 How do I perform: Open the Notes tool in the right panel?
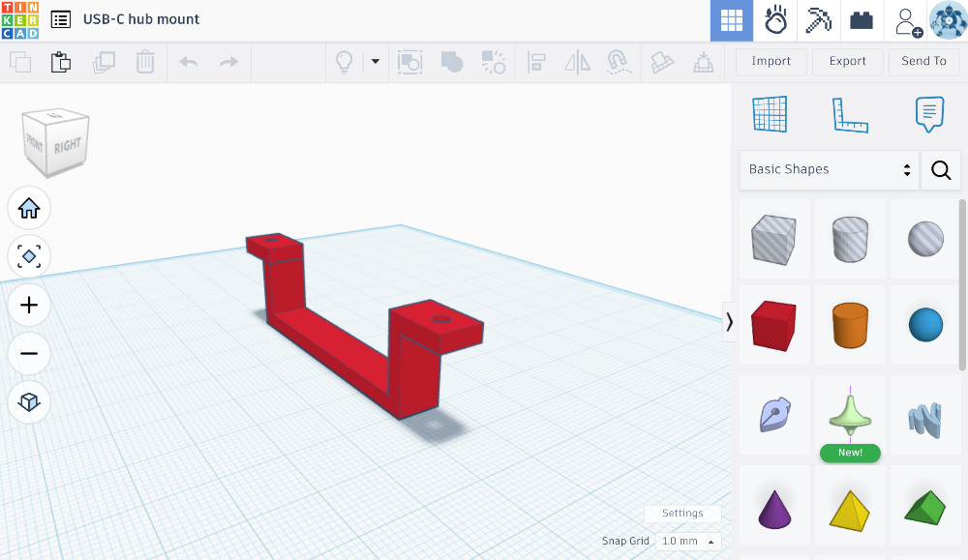929,113
